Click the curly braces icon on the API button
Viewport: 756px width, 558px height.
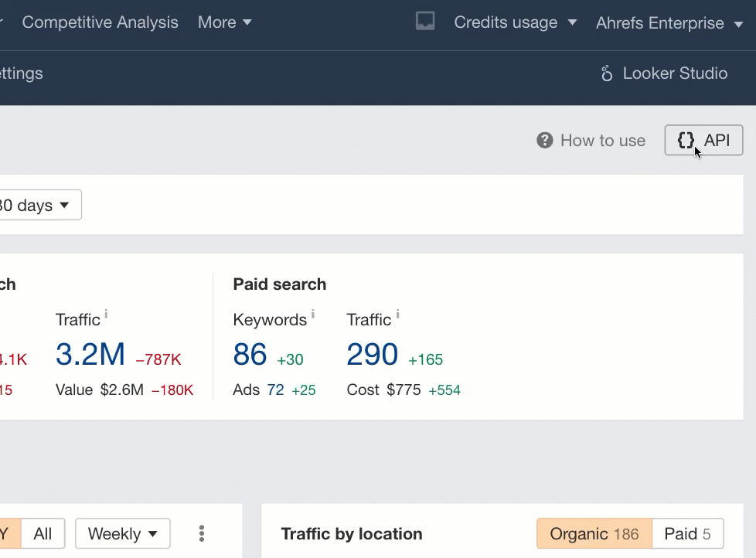tap(686, 140)
